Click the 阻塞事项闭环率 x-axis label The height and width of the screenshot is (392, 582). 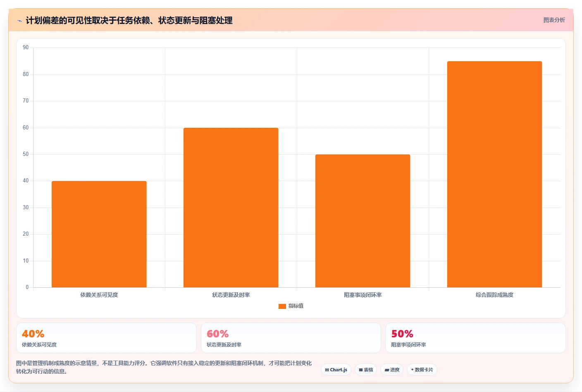tap(363, 295)
